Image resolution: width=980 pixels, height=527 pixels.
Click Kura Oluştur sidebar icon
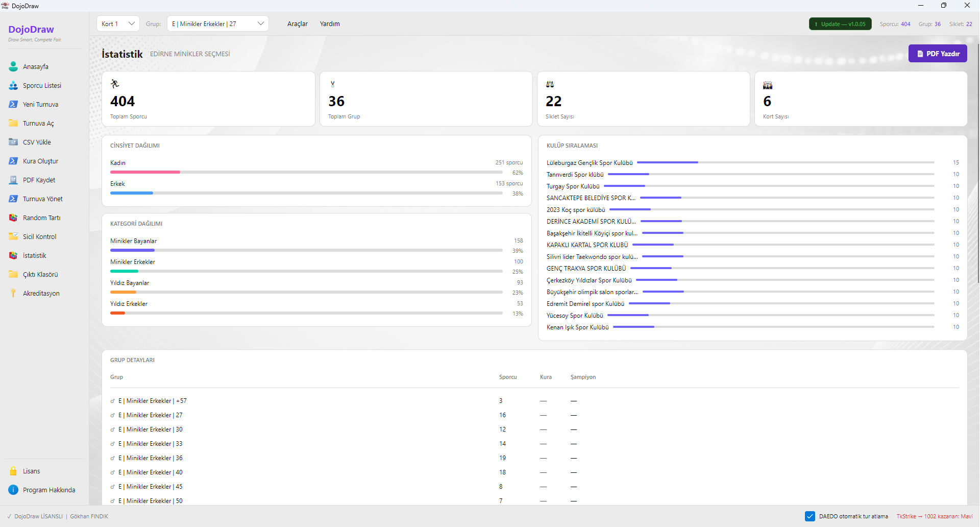pyautogui.click(x=13, y=161)
